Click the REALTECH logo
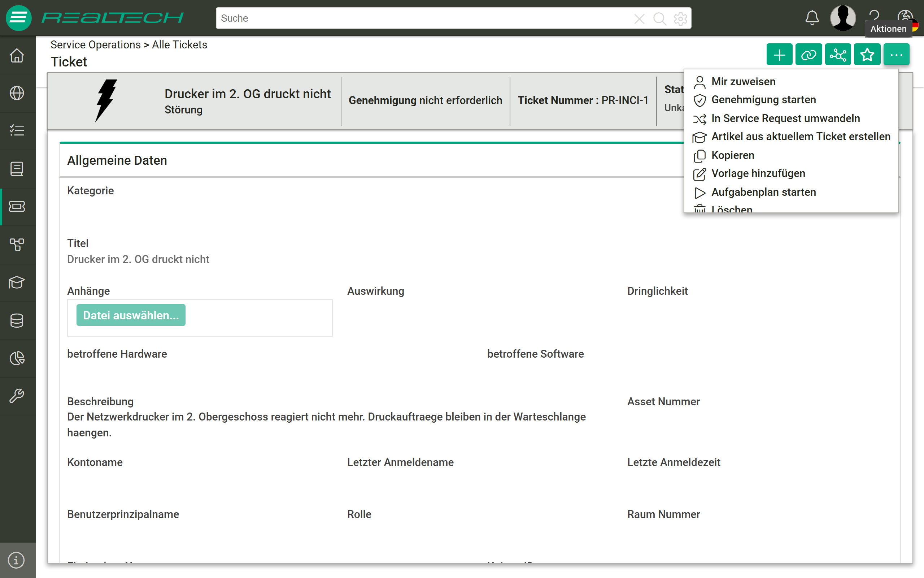Image resolution: width=924 pixels, height=578 pixels. click(x=112, y=18)
